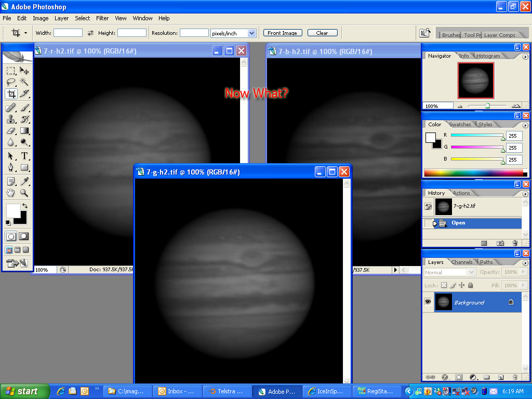Image resolution: width=532 pixels, height=399 pixels.
Task: Select the Clone Stamp tool
Action: pos(11,119)
